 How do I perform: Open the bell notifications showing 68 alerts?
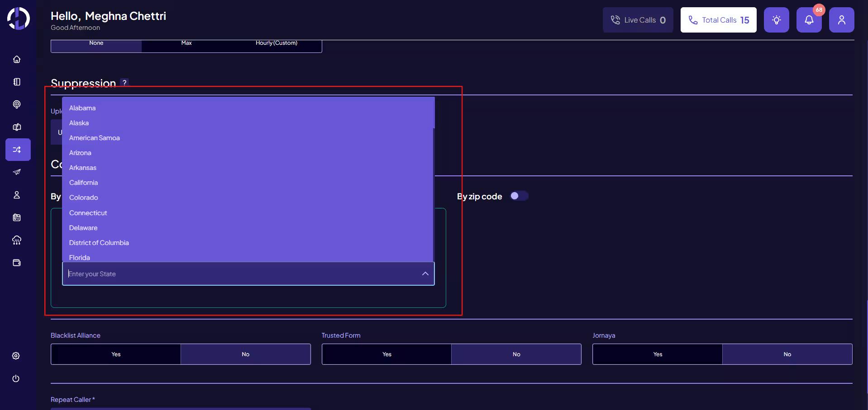point(809,20)
